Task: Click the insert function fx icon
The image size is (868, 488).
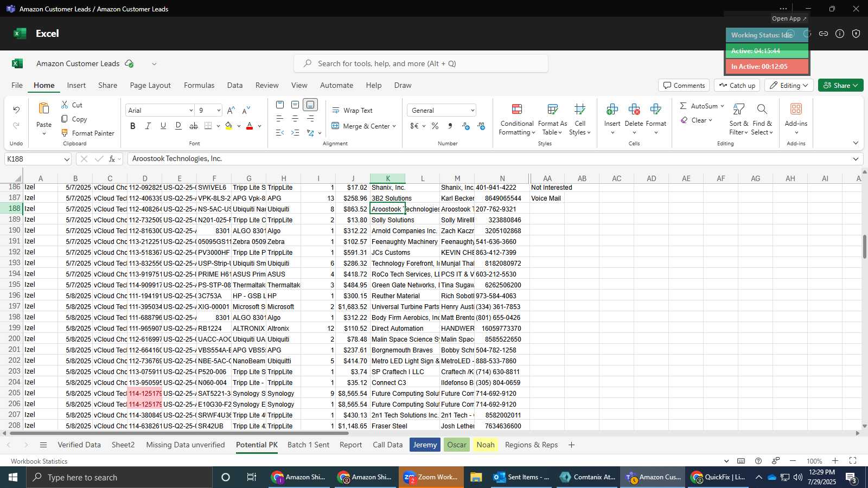Action: tap(112, 159)
